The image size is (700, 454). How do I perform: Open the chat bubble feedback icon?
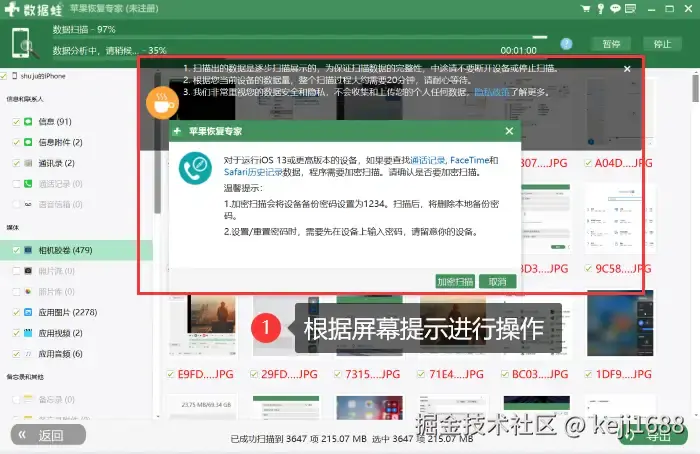615,8
